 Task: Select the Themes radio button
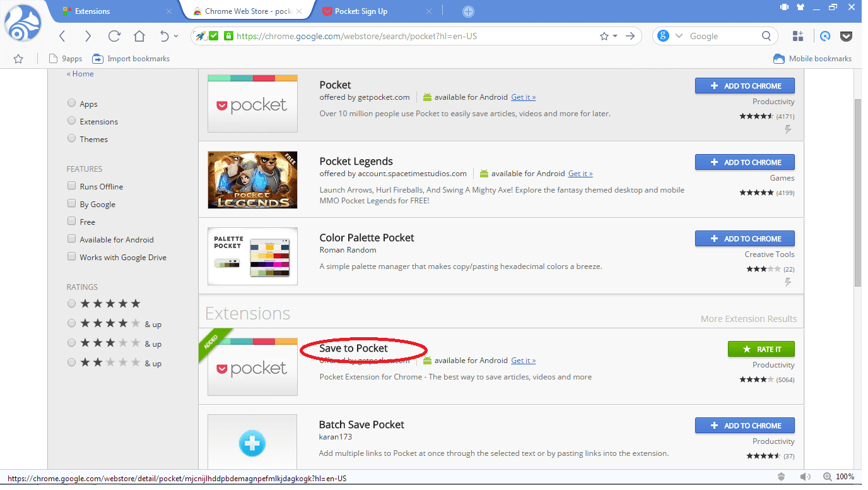pyautogui.click(x=71, y=139)
